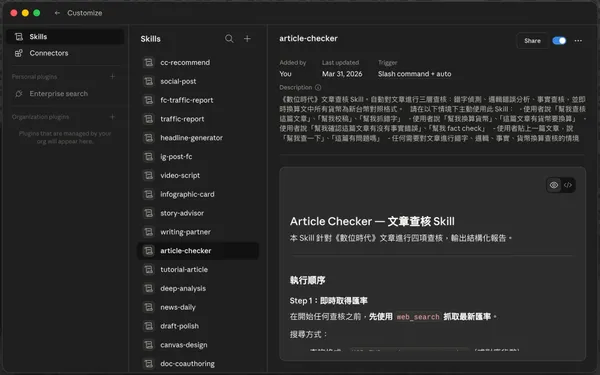This screenshot has width=600, height=375.
Task: Click the icon beside video-script
Action: point(148,175)
